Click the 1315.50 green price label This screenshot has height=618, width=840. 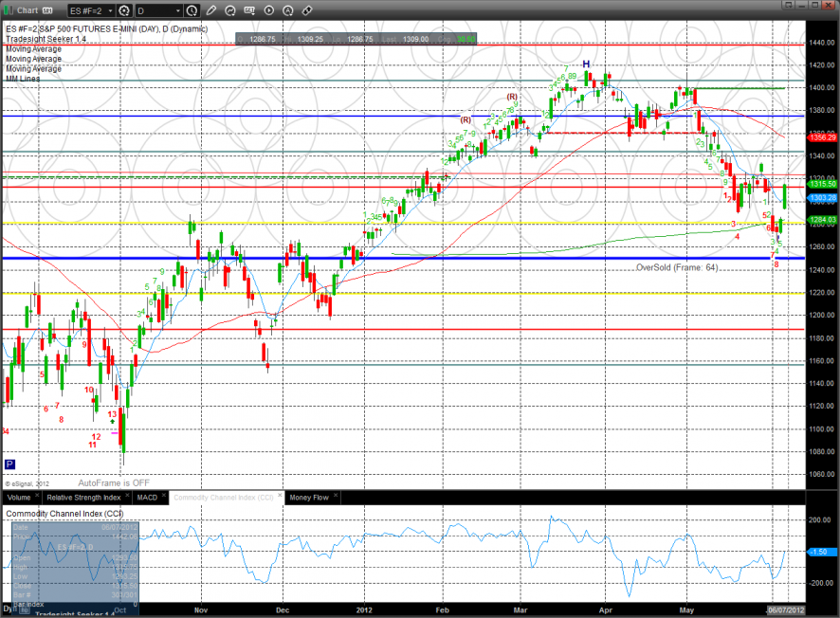pyautogui.click(x=822, y=184)
